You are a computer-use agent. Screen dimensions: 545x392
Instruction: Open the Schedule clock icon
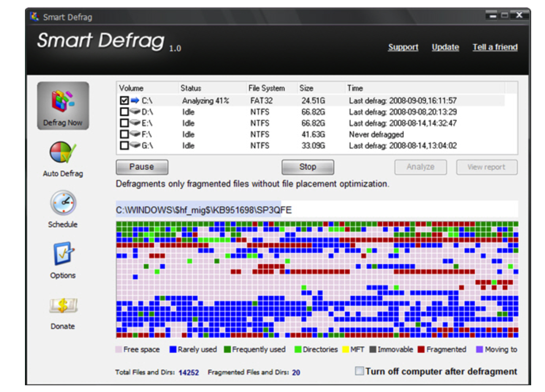click(x=63, y=203)
